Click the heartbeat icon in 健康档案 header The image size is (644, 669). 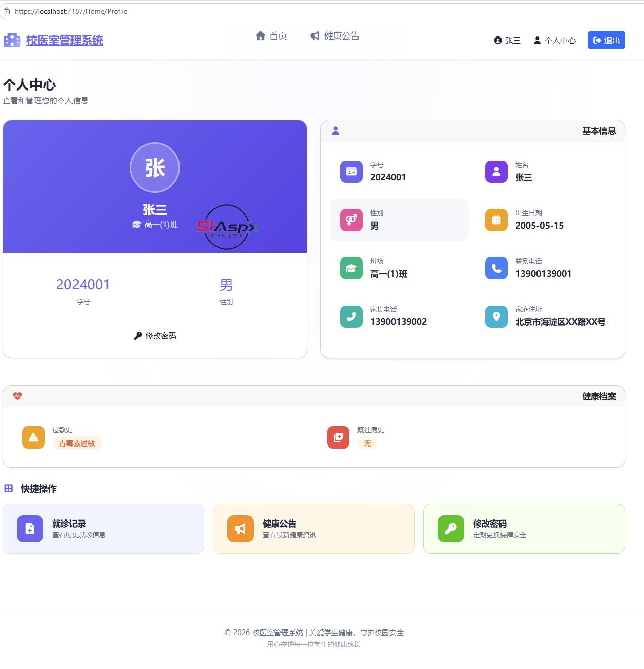click(17, 396)
